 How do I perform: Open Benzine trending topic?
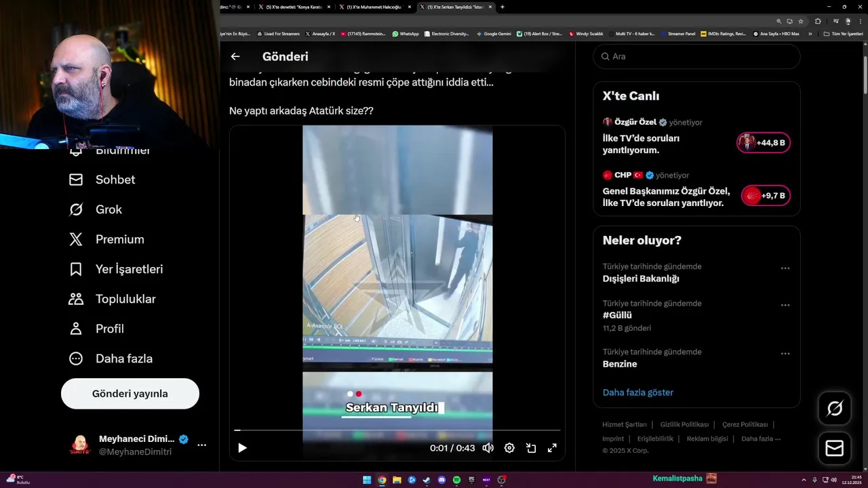pos(620,364)
